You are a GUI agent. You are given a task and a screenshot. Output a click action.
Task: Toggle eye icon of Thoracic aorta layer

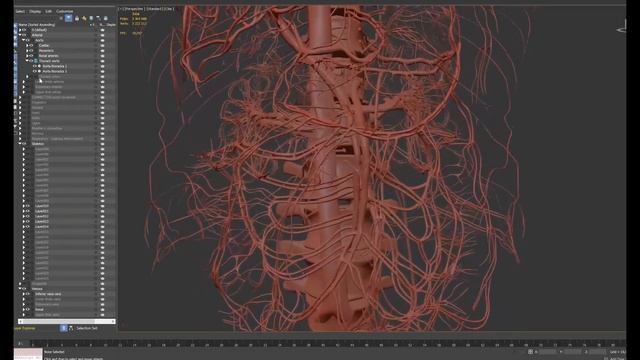31,61
